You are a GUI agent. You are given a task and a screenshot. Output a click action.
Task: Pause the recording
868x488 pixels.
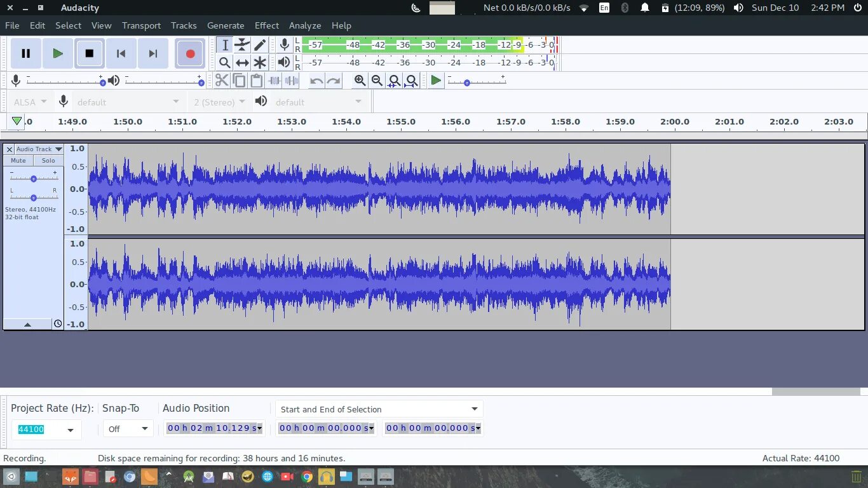(x=26, y=53)
